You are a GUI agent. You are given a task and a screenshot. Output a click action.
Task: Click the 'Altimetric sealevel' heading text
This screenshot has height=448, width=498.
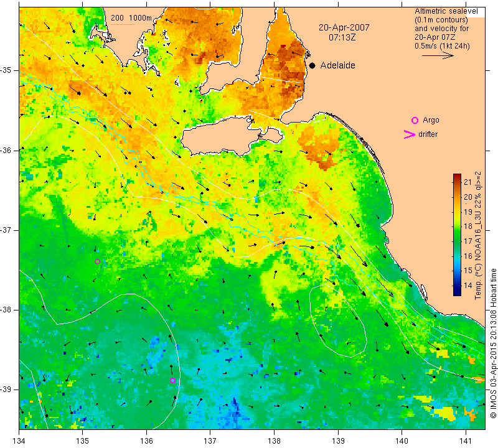446,11
